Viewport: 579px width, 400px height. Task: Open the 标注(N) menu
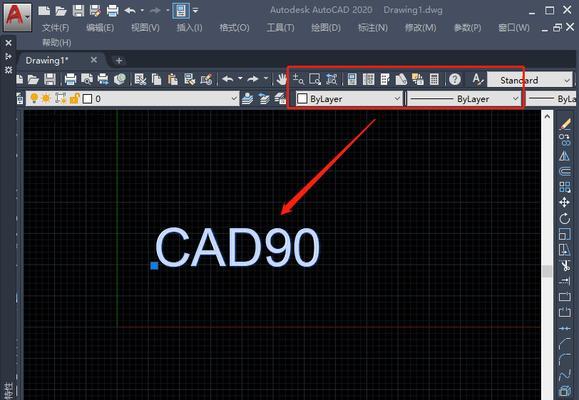pyautogui.click(x=373, y=28)
